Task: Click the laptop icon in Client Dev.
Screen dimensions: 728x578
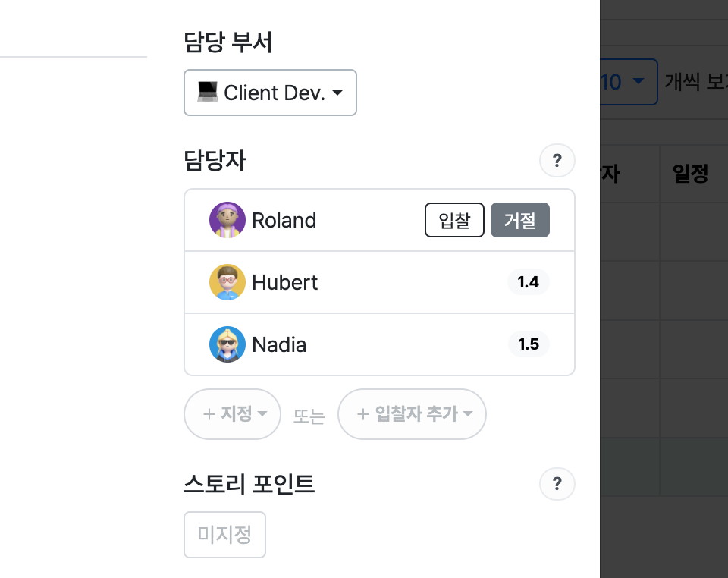Action: coord(208,92)
